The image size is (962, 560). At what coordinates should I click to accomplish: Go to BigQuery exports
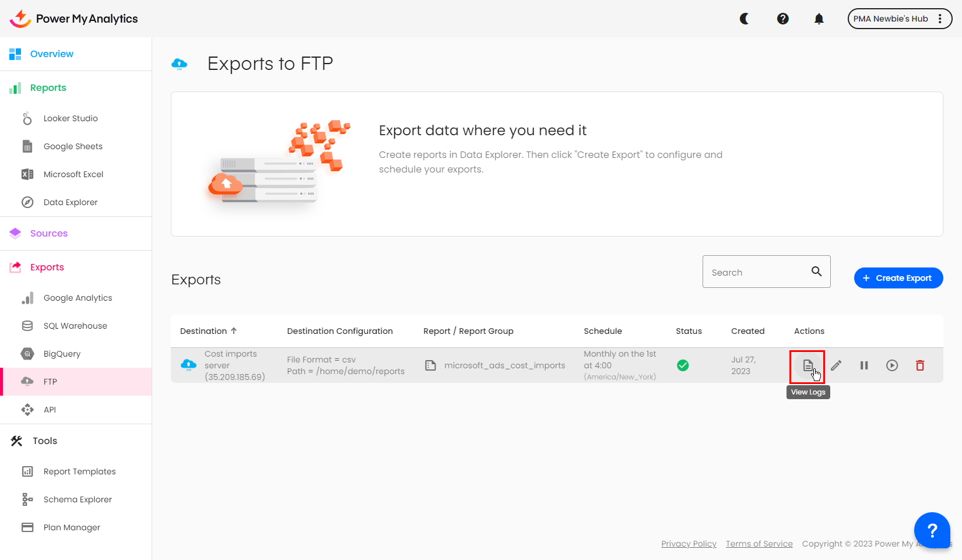pyautogui.click(x=62, y=354)
